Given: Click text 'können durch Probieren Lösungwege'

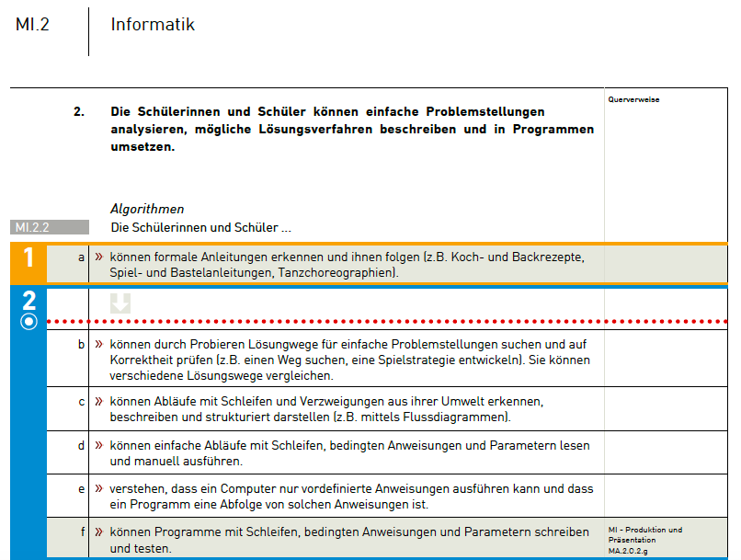Looking at the screenshot, I should point(214,344).
